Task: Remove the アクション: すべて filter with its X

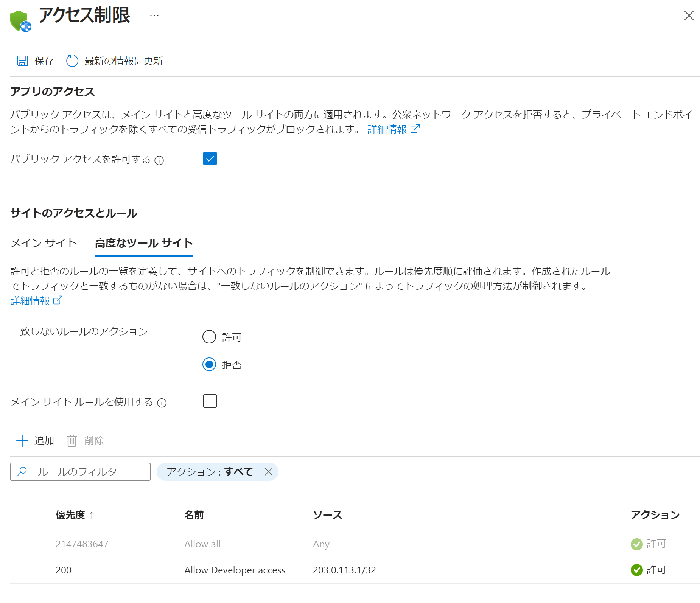Action: (269, 472)
